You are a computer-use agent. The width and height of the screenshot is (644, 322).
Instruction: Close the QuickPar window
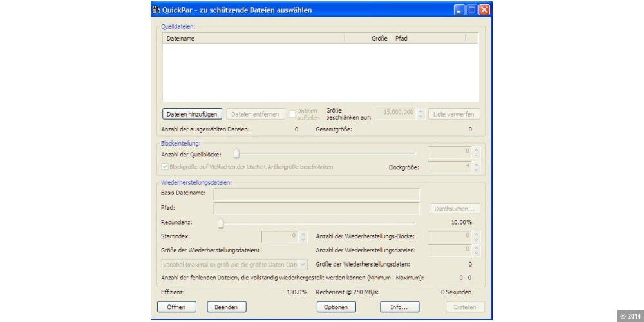(x=484, y=10)
